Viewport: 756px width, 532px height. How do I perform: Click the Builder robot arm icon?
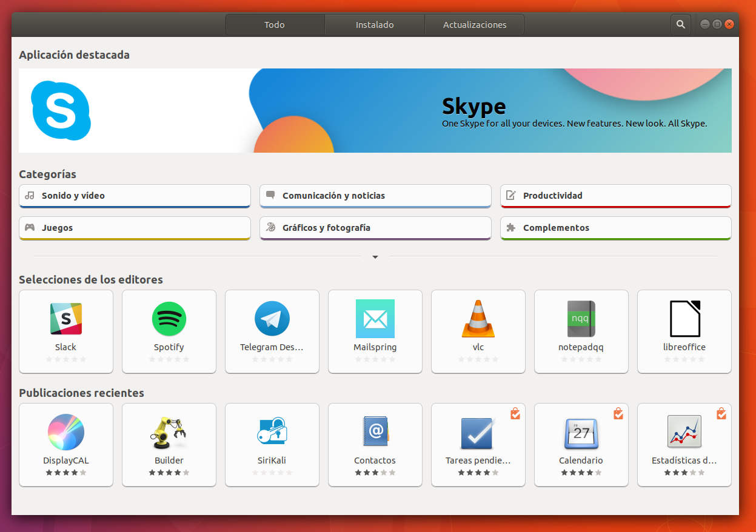click(168, 432)
